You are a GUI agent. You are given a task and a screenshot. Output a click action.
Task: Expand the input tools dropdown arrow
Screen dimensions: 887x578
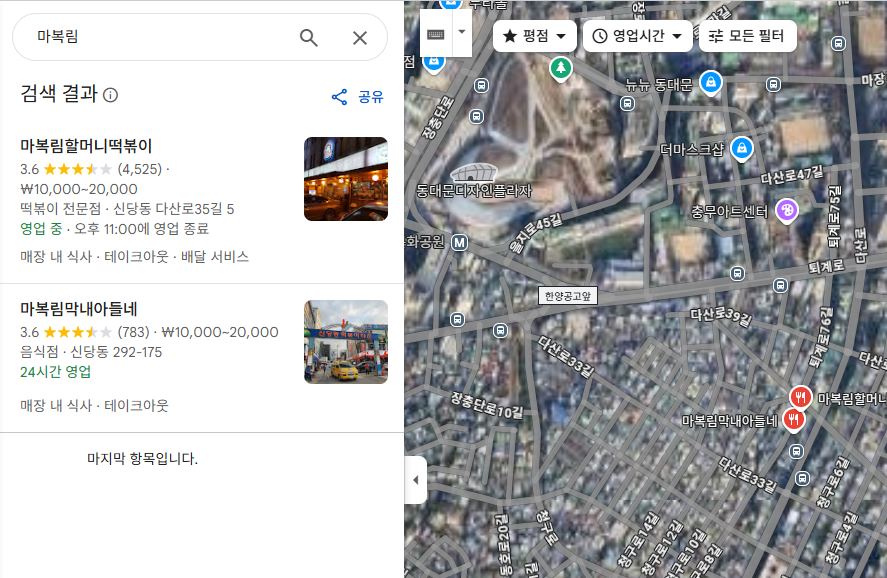click(462, 32)
